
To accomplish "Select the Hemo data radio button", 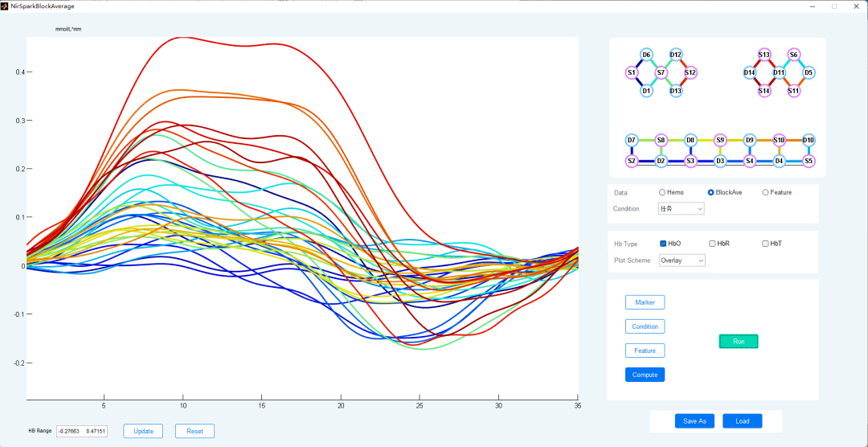I will pos(662,192).
